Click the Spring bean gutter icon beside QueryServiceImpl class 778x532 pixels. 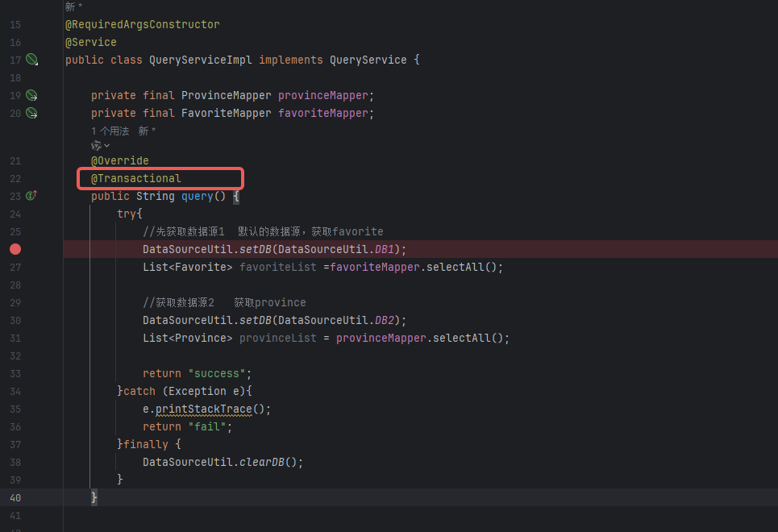click(x=31, y=60)
